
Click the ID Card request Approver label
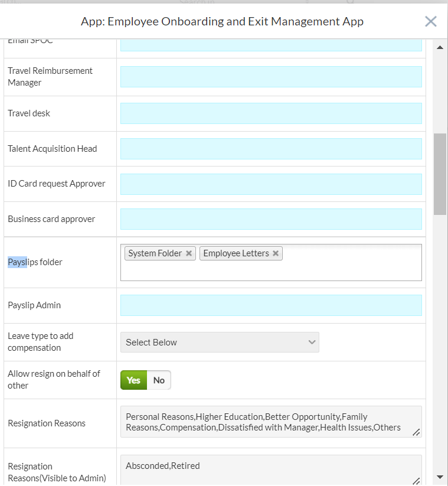[x=57, y=184]
